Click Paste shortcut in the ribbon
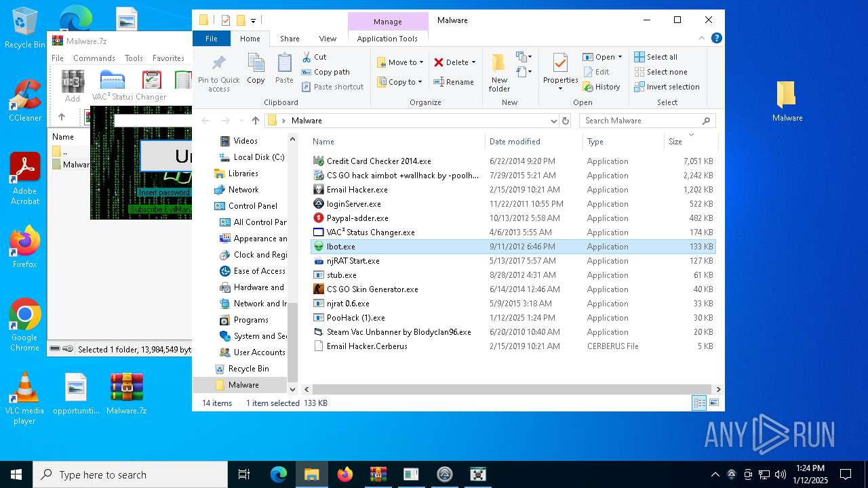The height and width of the screenshot is (488, 868). pos(332,87)
